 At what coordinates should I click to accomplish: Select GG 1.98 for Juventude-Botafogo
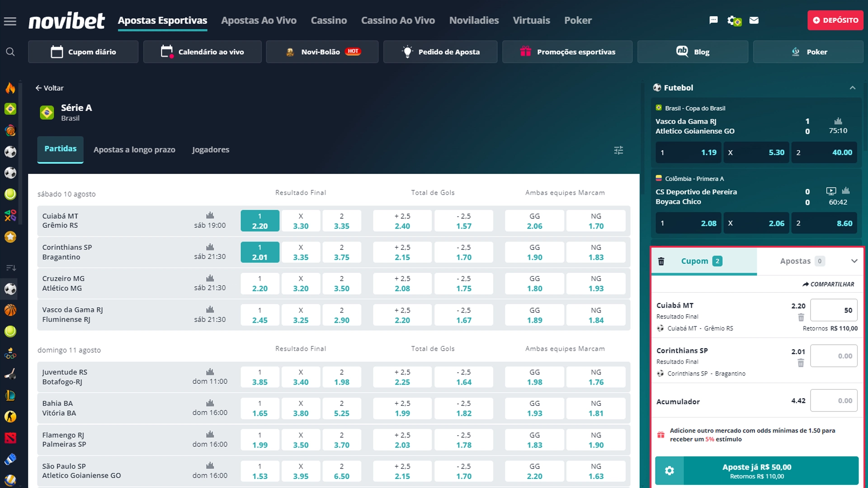(534, 377)
